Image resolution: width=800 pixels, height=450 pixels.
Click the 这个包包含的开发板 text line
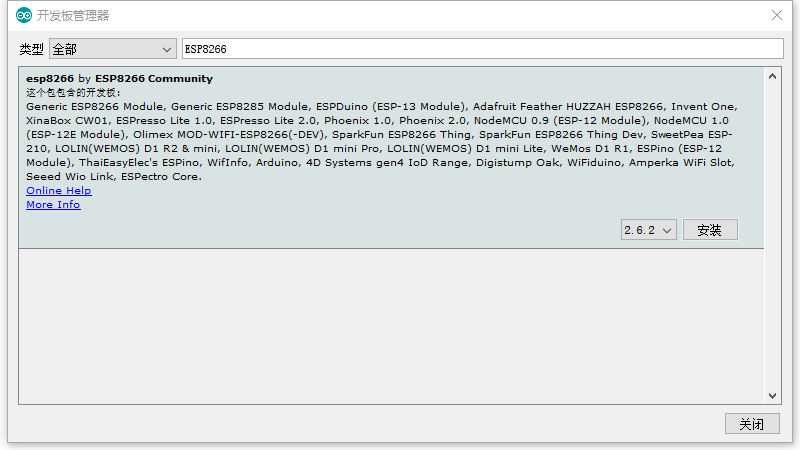[x=73, y=92]
